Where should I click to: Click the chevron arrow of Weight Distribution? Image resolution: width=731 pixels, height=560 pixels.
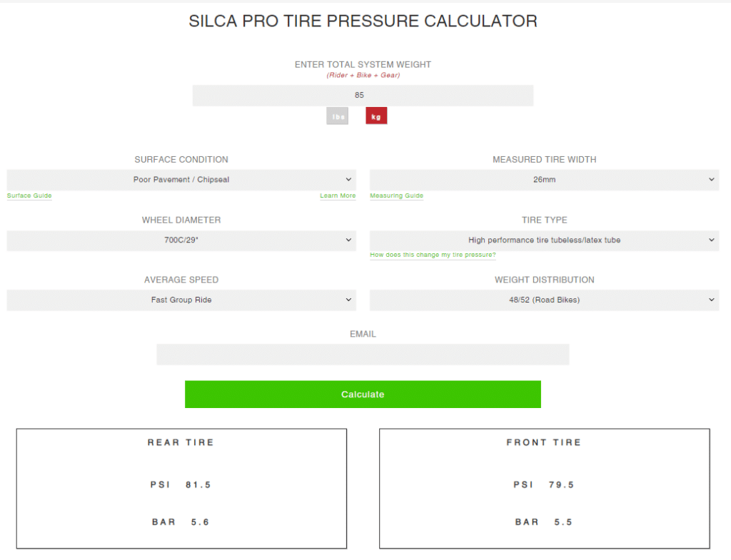click(x=712, y=300)
